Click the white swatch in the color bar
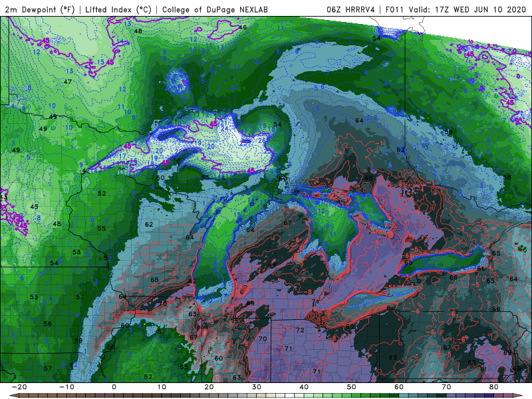 290,396
